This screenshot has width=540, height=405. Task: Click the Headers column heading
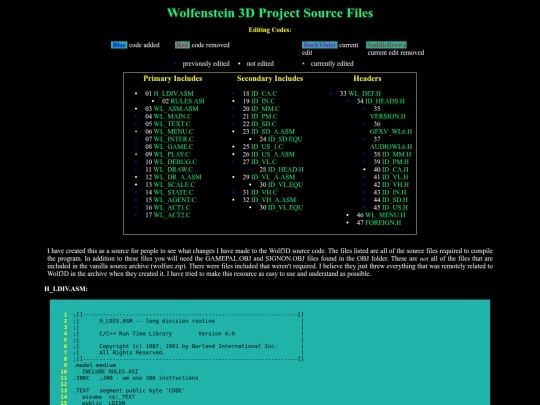[367, 79]
